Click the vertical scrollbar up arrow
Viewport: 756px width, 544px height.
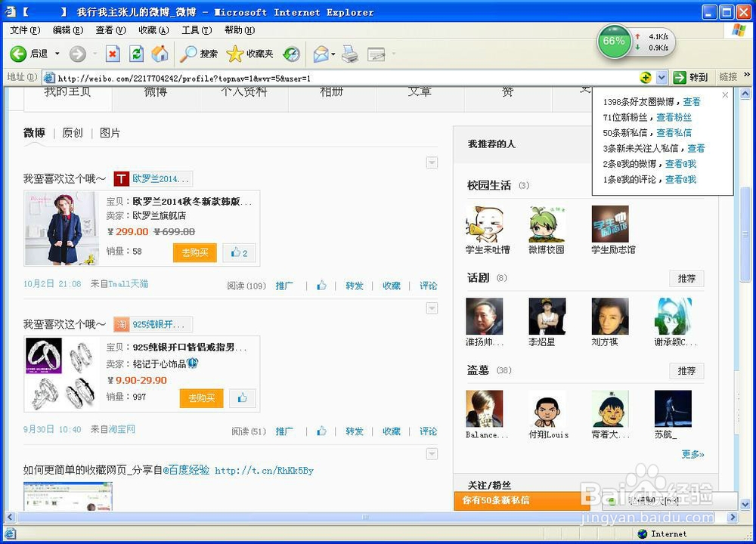click(x=745, y=94)
